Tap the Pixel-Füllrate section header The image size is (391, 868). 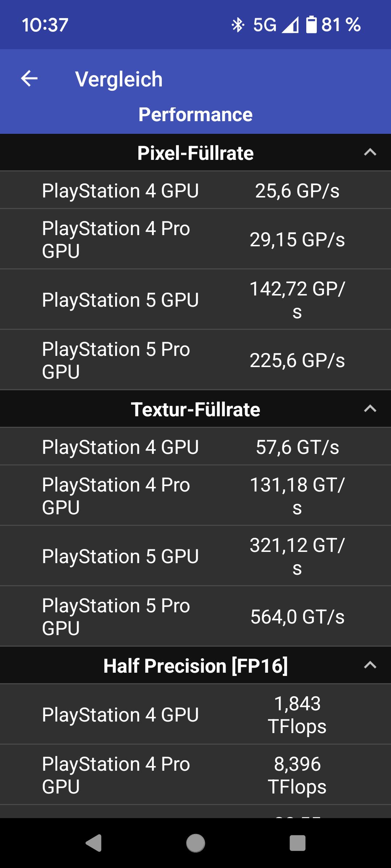click(x=195, y=153)
